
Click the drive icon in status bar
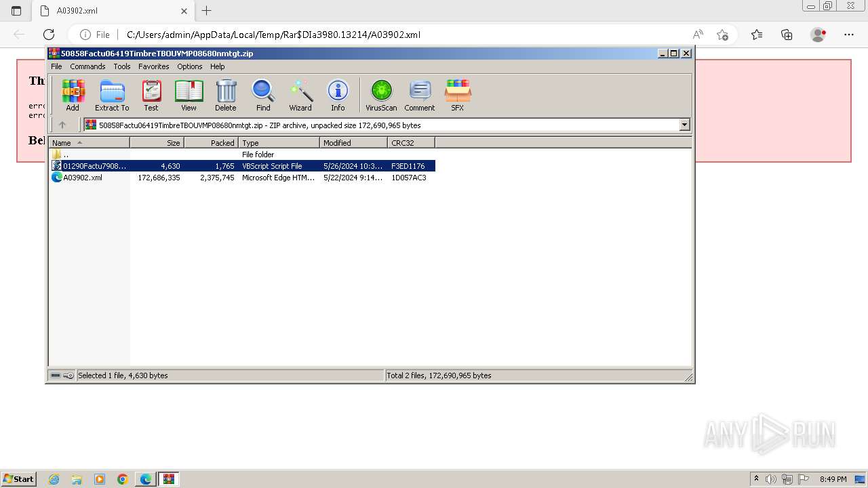(x=56, y=375)
